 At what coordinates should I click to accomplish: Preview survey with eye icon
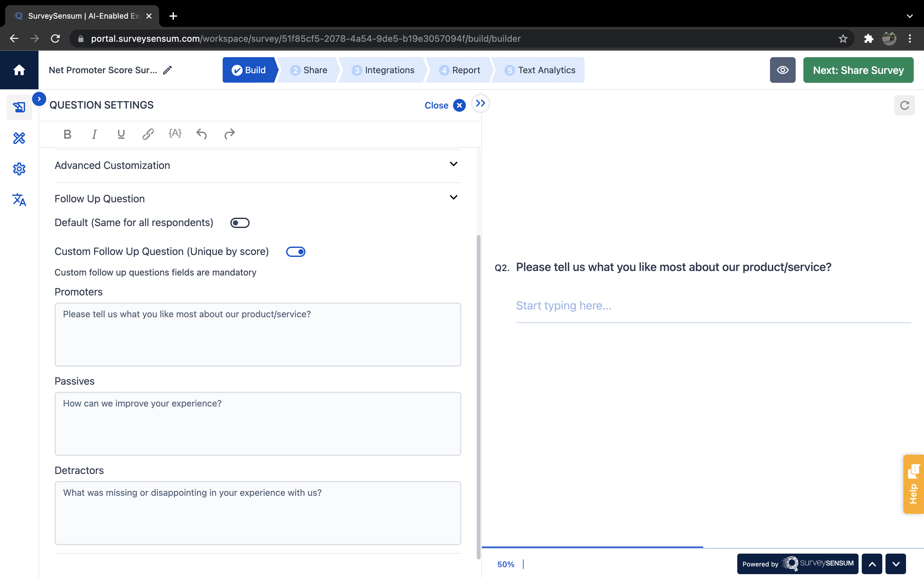(782, 70)
